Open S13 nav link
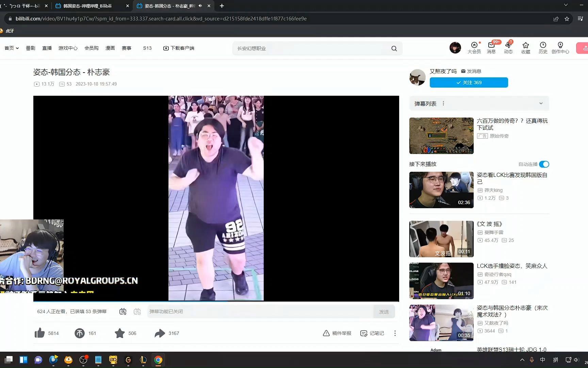Image resolution: width=588 pixels, height=368 pixels. pos(147,48)
